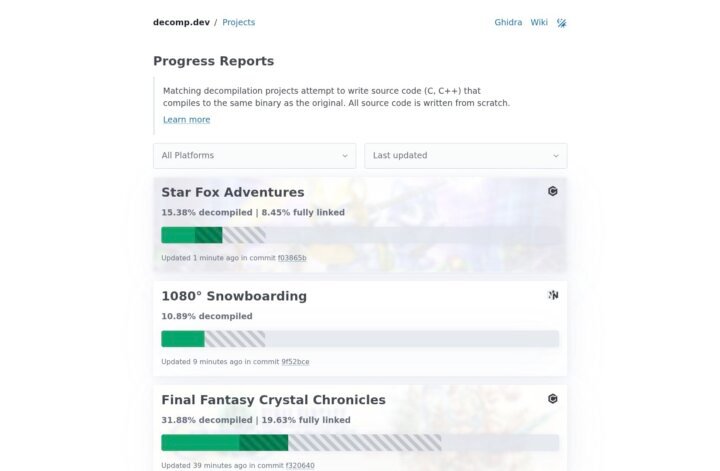720x471 pixels.
Task: Click the N64 icon on 1080° Snowboarding
Action: (553, 295)
